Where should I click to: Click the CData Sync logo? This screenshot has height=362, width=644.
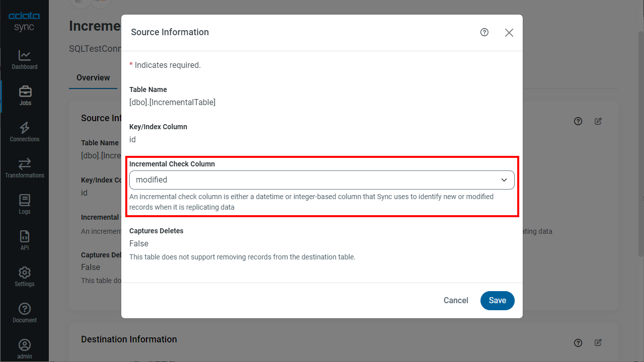(x=24, y=22)
